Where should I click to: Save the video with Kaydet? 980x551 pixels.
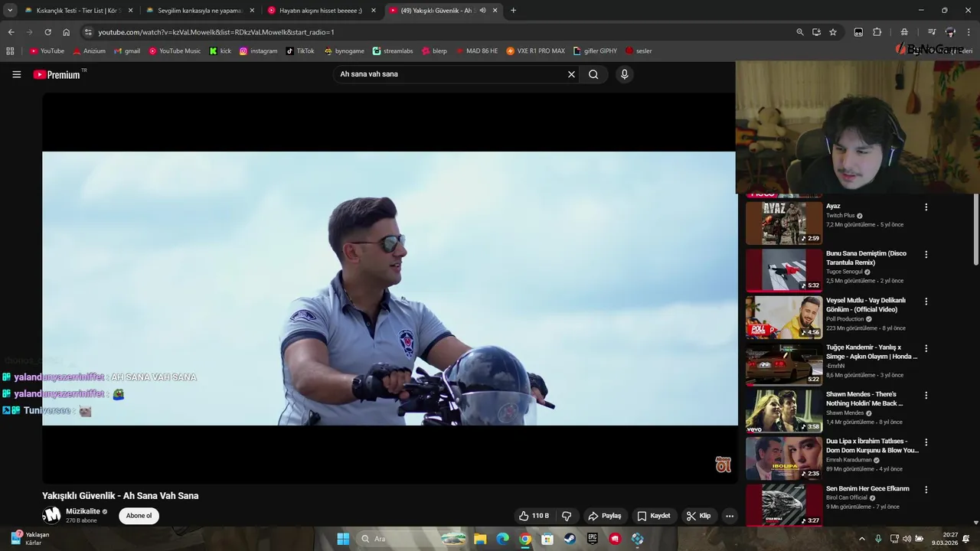(x=654, y=516)
